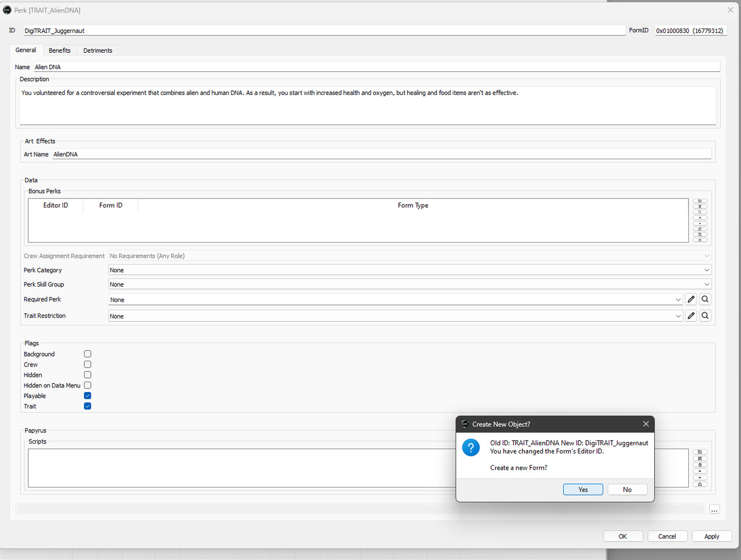The height and width of the screenshot is (560, 741).
Task: Uncheck the Playable flag checkbox
Action: (87, 396)
